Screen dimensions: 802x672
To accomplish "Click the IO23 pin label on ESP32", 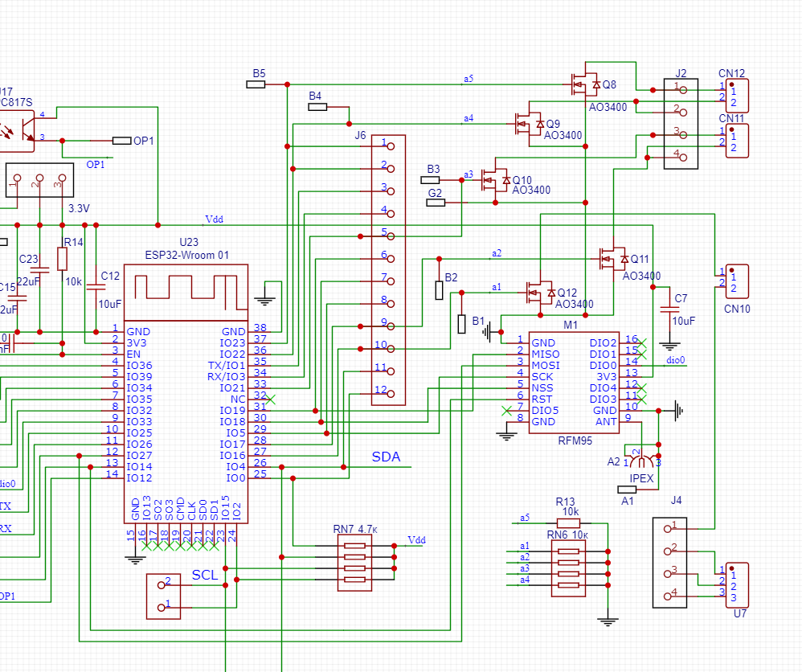I will point(233,343).
